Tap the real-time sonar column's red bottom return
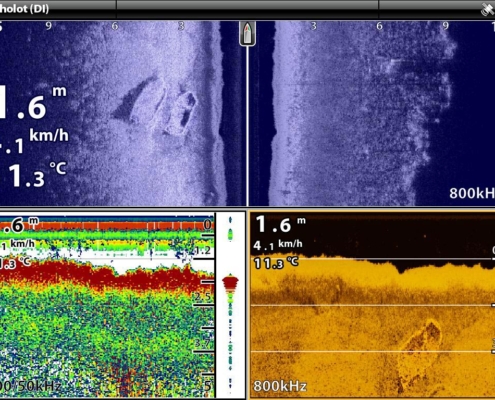The height and width of the screenshot is (400, 495). tap(230, 283)
